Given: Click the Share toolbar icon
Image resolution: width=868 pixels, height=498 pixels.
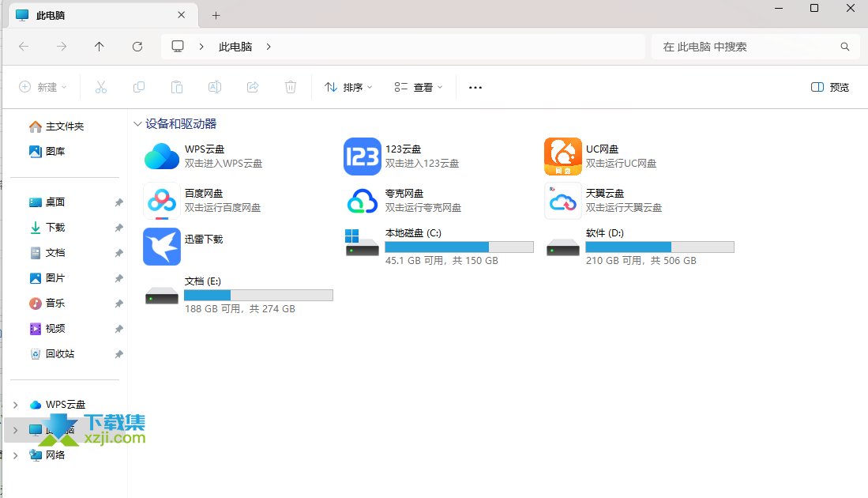Looking at the screenshot, I should [253, 87].
